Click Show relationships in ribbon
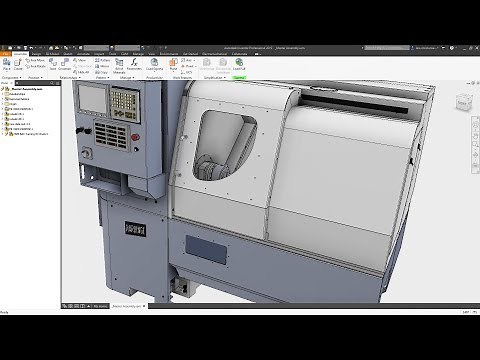The width and height of the screenshot is (480, 360). pos(80,60)
